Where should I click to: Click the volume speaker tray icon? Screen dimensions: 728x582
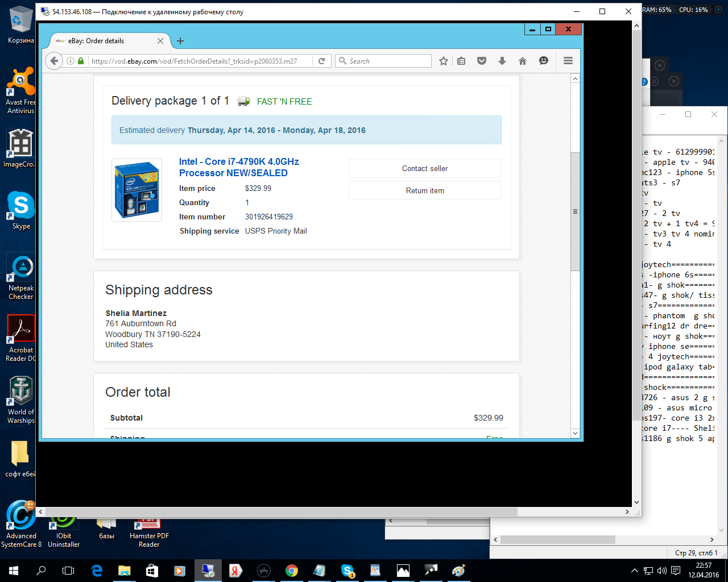(x=661, y=571)
